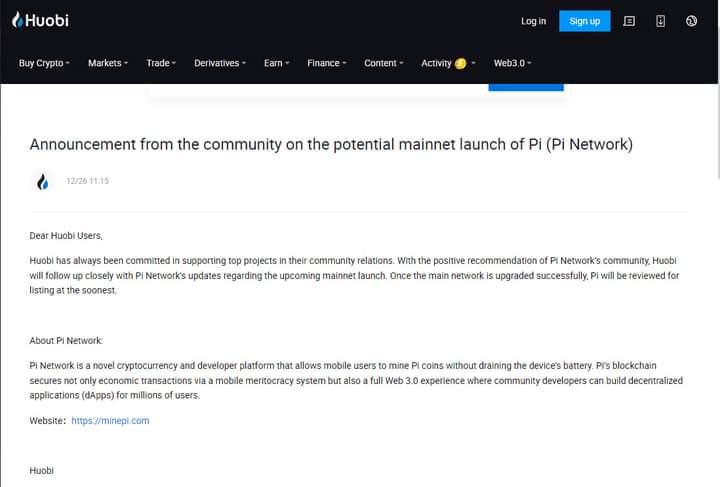Click the blue button under navigation bar
The image size is (720, 487).
click(x=526, y=87)
